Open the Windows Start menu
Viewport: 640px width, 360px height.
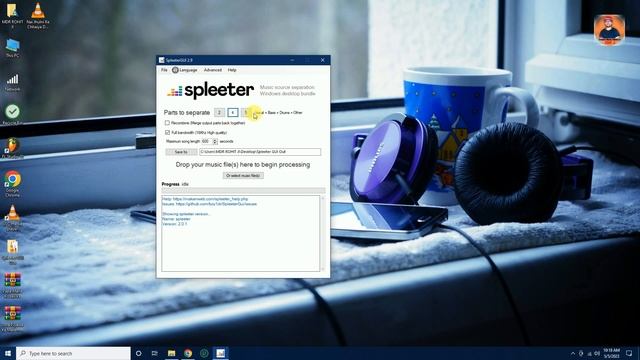(x=8, y=353)
